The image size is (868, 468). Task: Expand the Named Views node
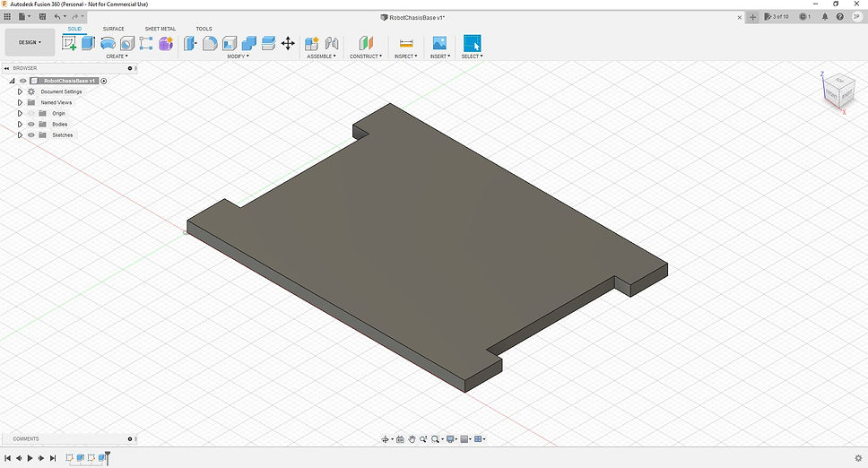coord(20,102)
